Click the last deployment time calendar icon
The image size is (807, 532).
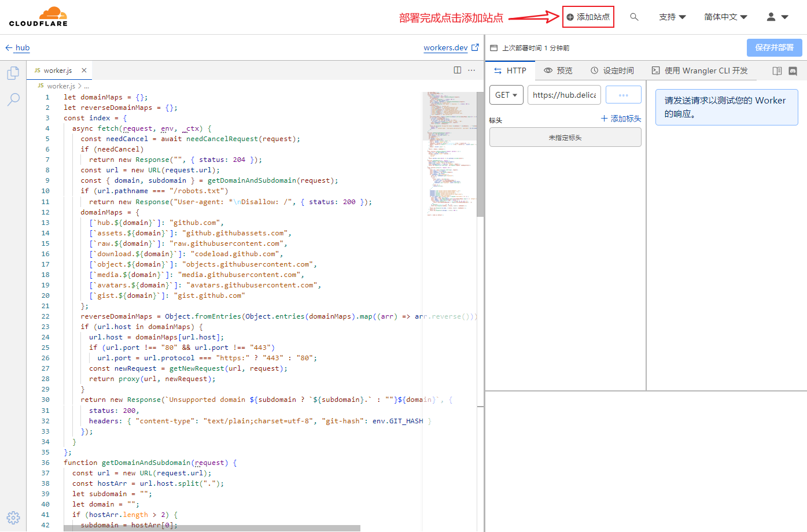coord(494,48)
